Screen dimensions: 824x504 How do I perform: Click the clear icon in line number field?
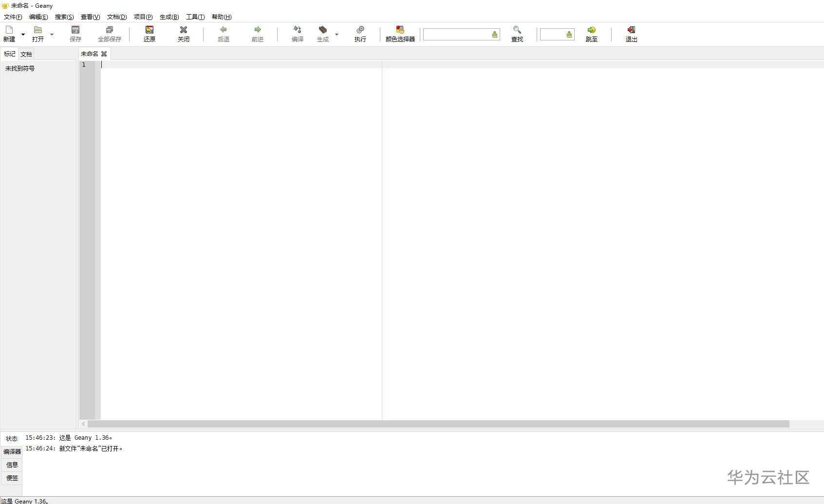point(569,35)
